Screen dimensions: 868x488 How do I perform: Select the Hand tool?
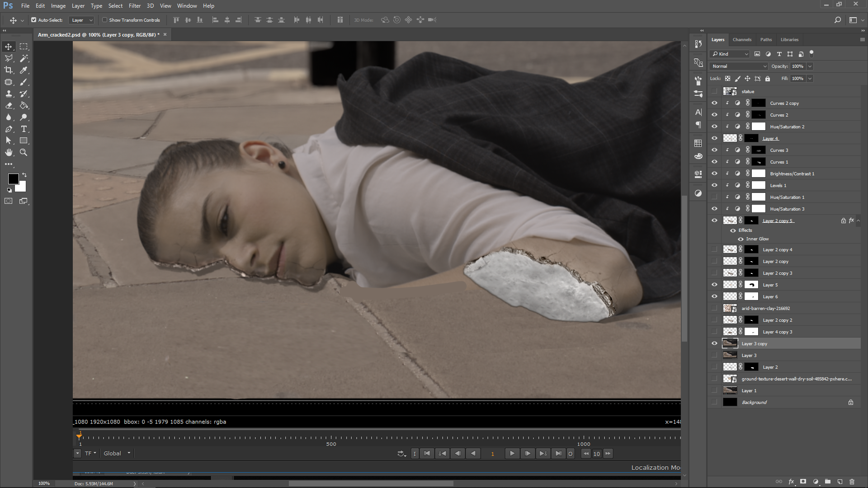(9, 152)
